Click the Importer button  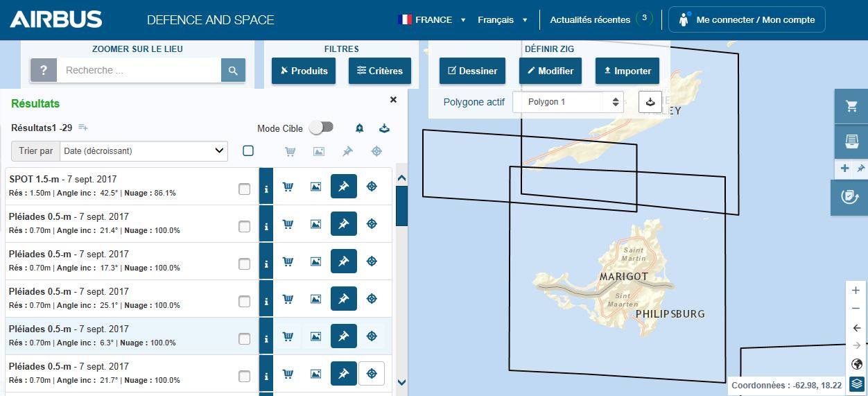coord(627,71)
